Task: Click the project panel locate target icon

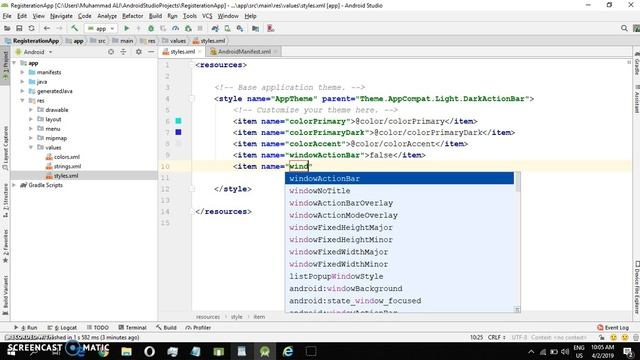Action: 111,52
